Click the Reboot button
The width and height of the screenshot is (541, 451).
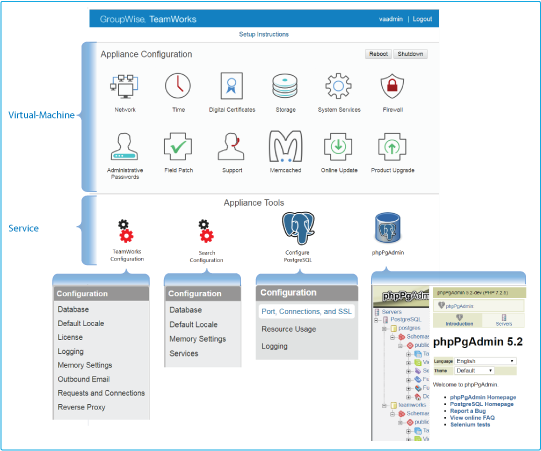click(378, 54)
